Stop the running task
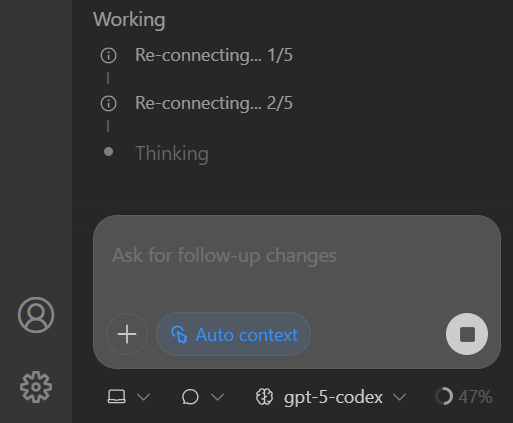Viewport: 513px width, 423px height. coord(467,334)
